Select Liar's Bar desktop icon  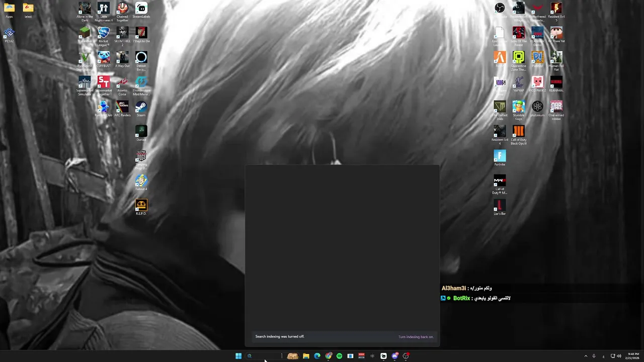click(500, 208)
